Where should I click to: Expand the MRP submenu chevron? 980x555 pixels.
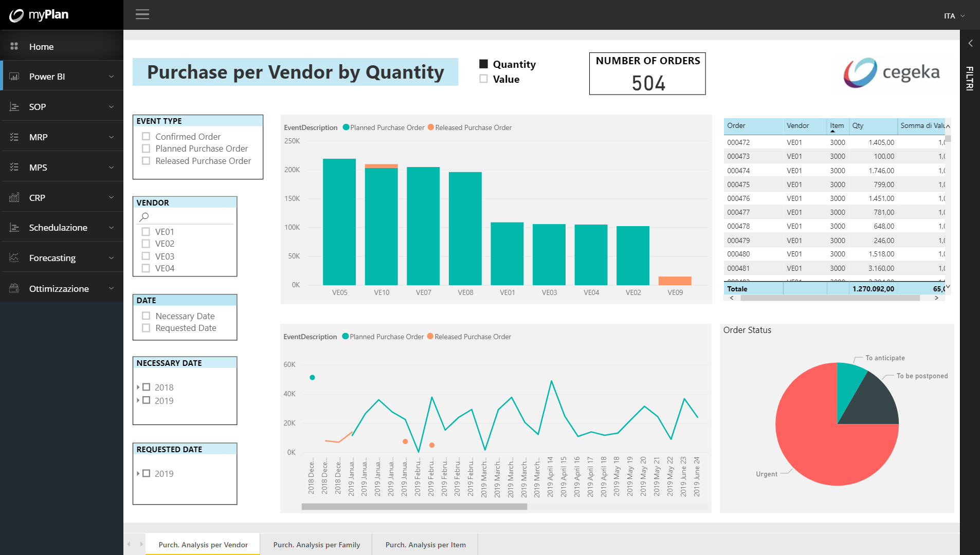point(112,137)
